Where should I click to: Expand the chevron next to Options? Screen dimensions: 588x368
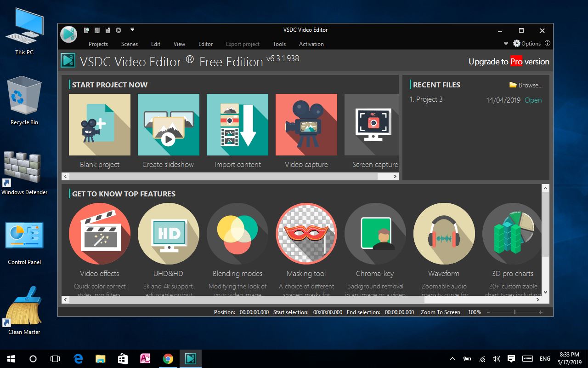point(505,43)
